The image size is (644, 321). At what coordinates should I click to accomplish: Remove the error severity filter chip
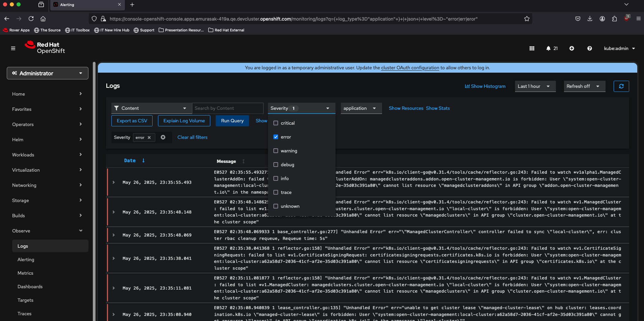click(x=149, y=138)
